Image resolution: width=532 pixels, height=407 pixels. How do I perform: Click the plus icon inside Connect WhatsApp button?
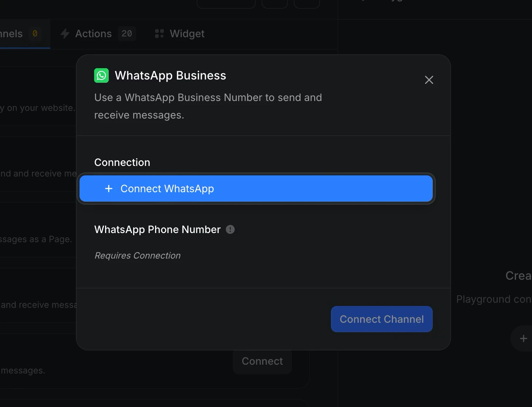point(109,189)
